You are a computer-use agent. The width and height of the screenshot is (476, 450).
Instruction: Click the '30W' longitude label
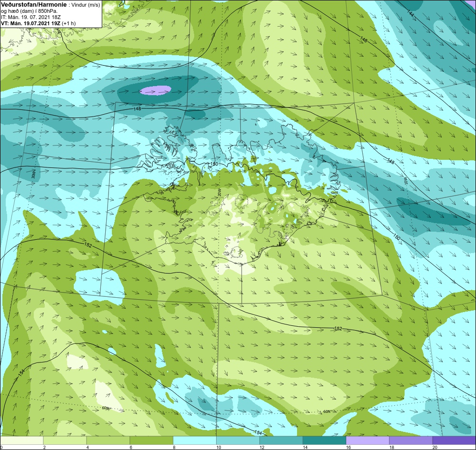tap(33, 175)
